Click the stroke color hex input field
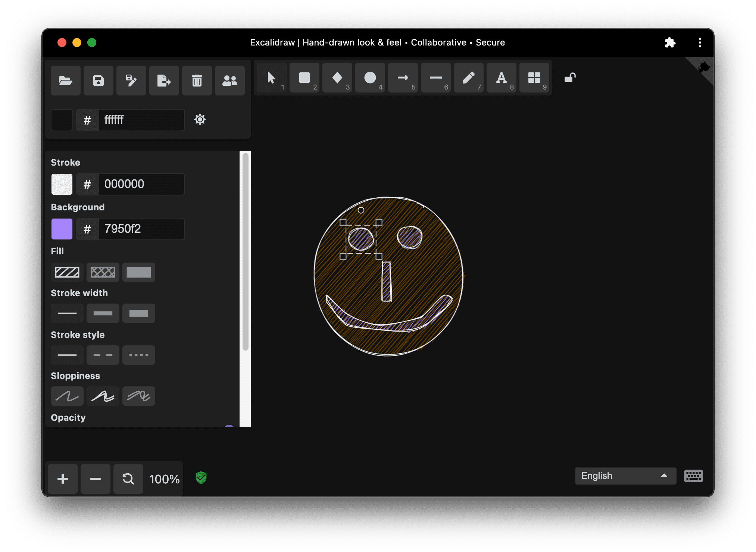 tap(143, 183)
